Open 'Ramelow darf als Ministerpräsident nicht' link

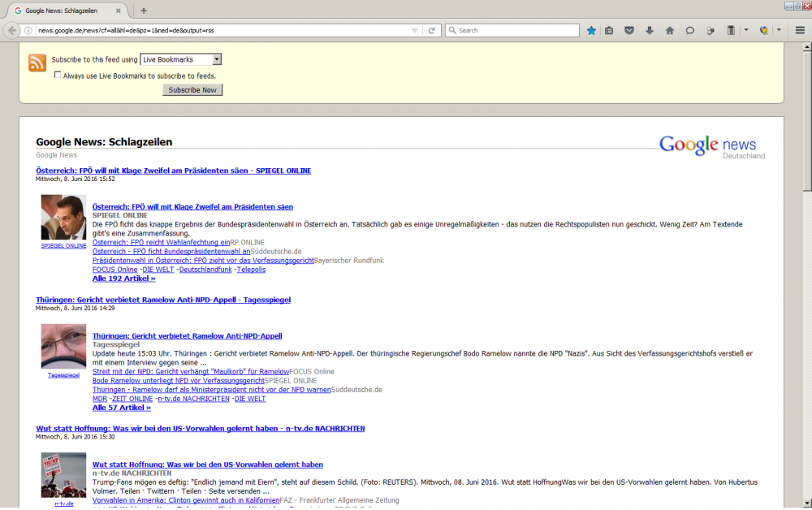click(211, 390)
